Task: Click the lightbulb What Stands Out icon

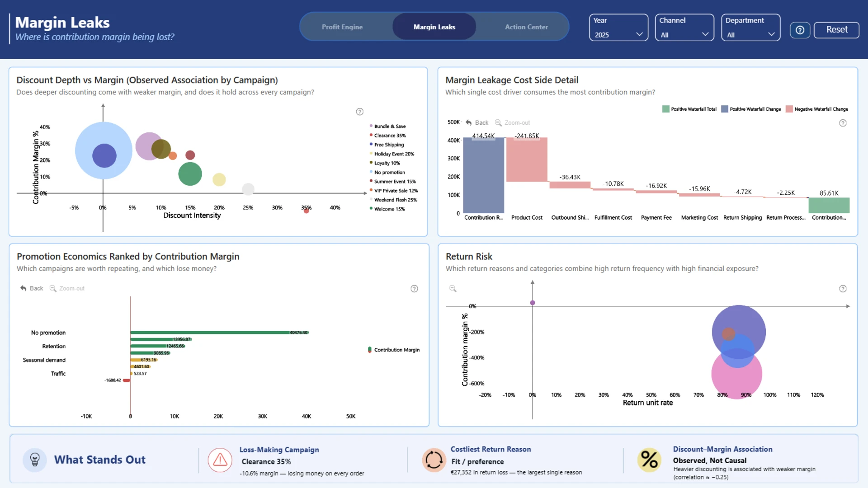Action: tap(35, 460)
